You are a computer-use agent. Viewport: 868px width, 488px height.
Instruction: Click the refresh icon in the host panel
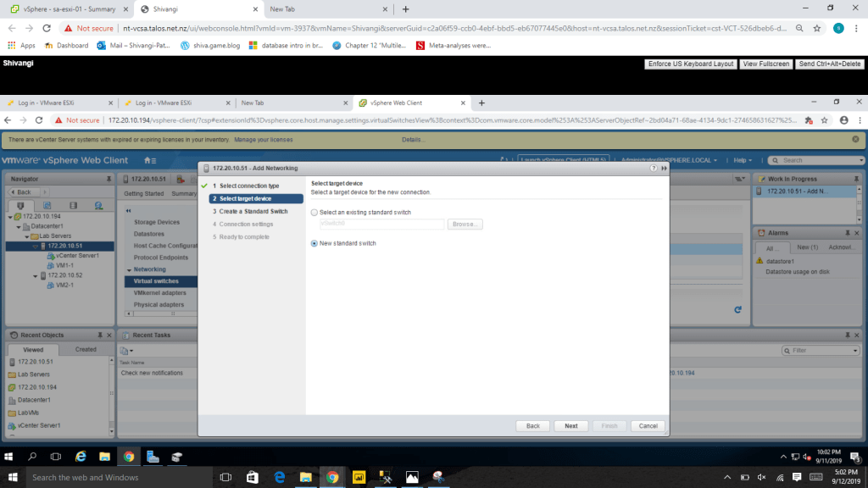tap(737, 309)
